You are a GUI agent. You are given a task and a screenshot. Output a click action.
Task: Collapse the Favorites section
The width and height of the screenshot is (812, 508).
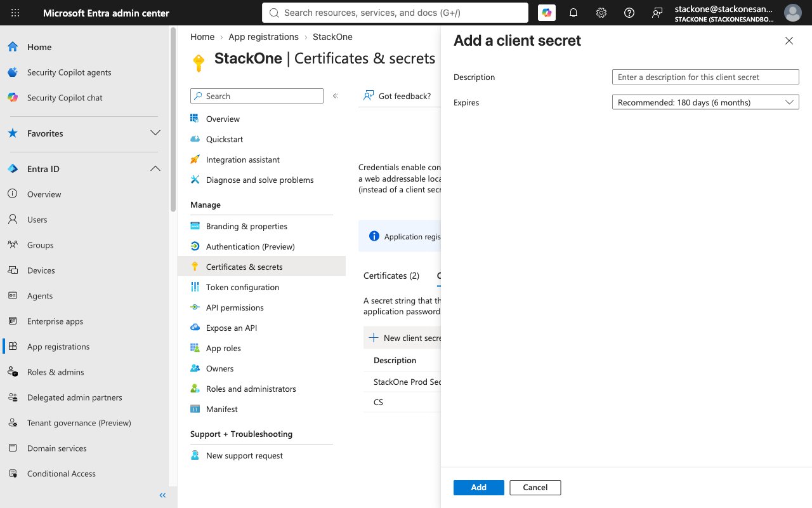click(155, 133)
